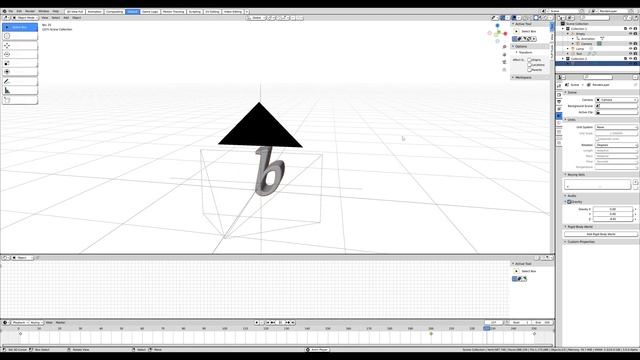Image resolution: width=640 pixels, height=360 pixels.
Task: Click Add Rigid Body World button
Action: 600,234
